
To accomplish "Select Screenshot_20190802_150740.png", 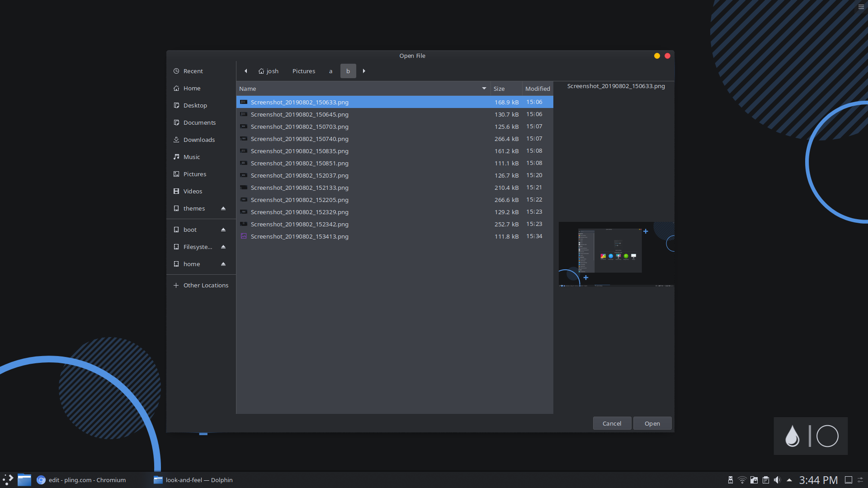I will (395, 139).
